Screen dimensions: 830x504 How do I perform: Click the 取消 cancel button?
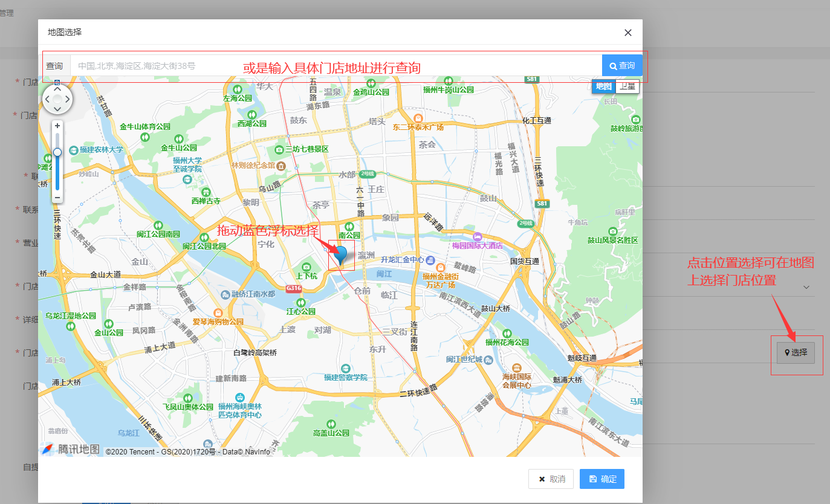pyautogui.click(x=551, y=479)
